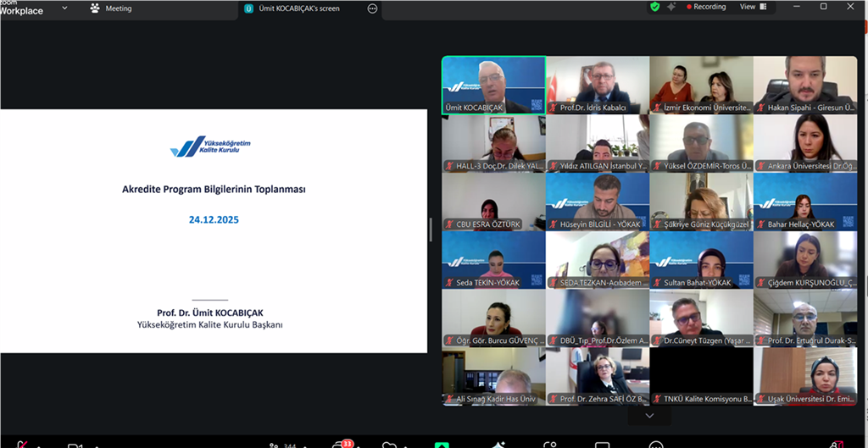Open the Reactions heart icon
868x448 pixels.
(x=389, y=445)
